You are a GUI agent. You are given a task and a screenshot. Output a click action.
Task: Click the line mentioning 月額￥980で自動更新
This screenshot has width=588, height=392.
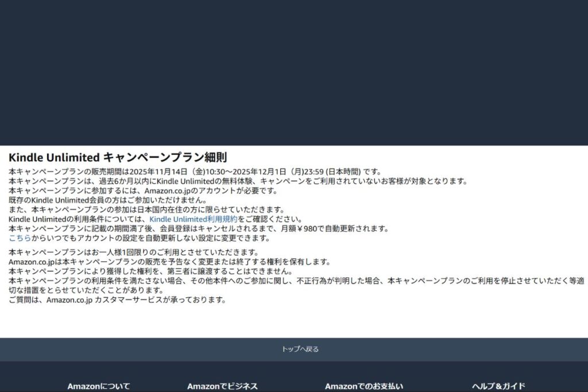[198, 228]
